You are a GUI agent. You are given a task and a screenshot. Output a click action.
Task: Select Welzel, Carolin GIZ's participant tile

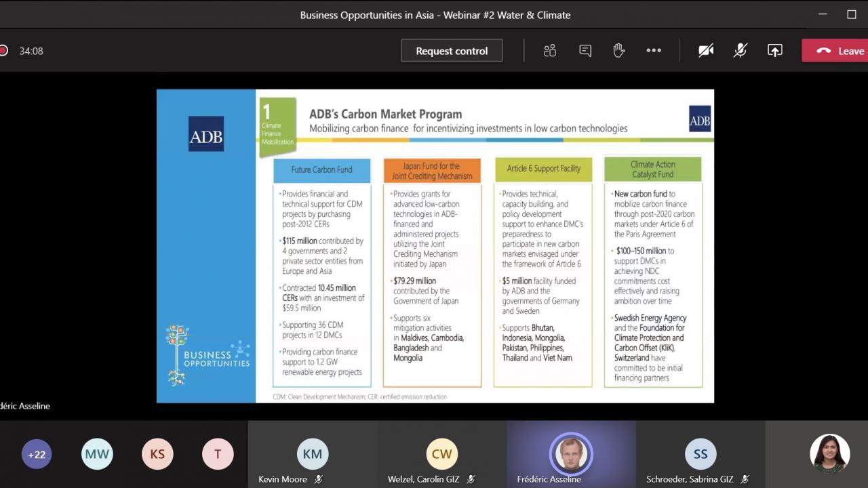[x=442, y=454]
